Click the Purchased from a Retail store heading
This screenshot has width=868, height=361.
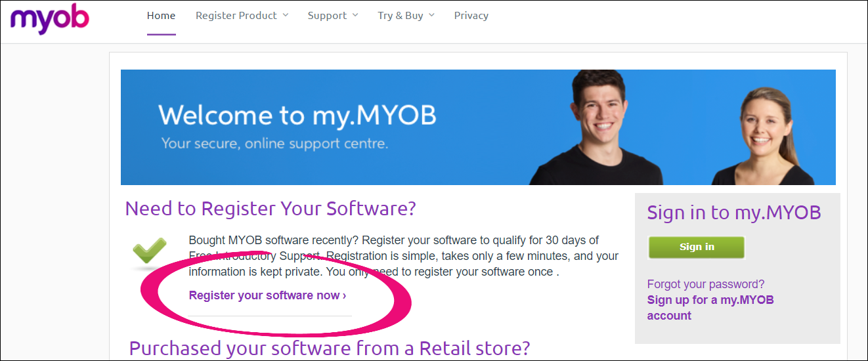click(x=330, y=349)
